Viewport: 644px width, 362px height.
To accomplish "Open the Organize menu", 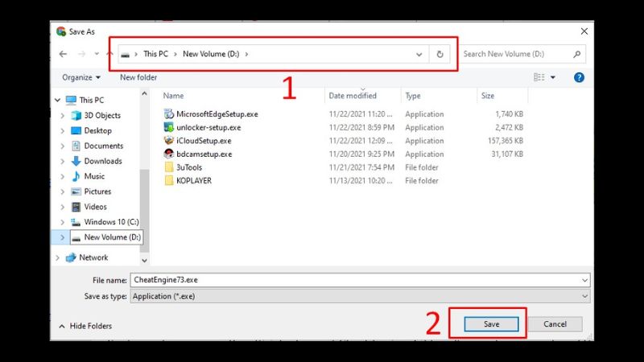I will pos(81,77).
